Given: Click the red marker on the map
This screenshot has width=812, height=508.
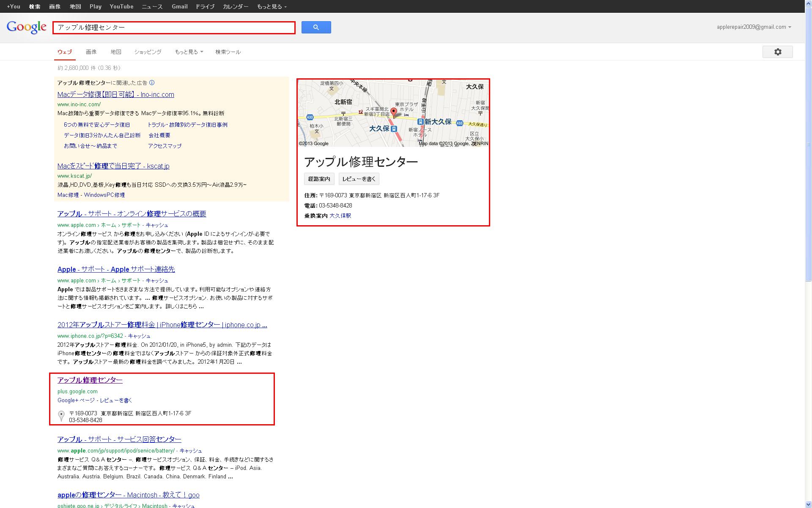Looking at the screenshot, I should [x=394, y=112].
